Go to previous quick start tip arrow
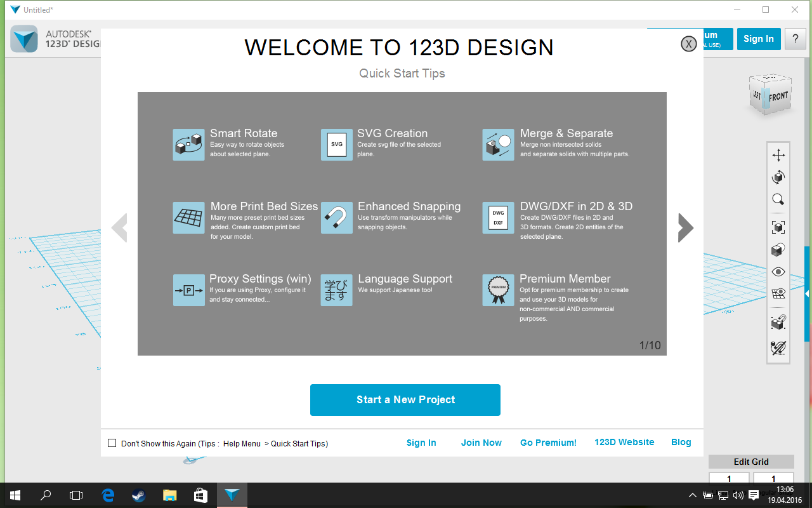This screenshot has height=508, width=812. click(x=119, y=227)
